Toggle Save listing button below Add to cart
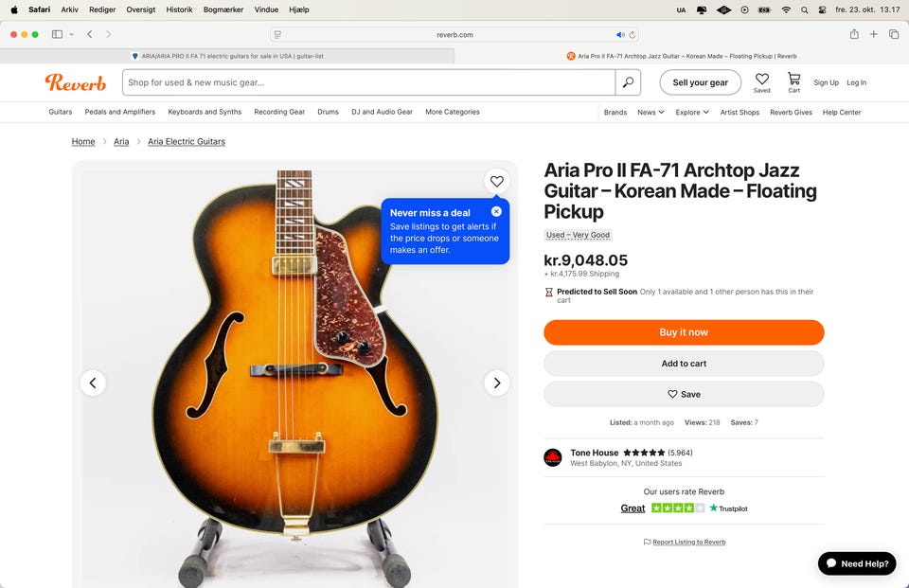 684,394
